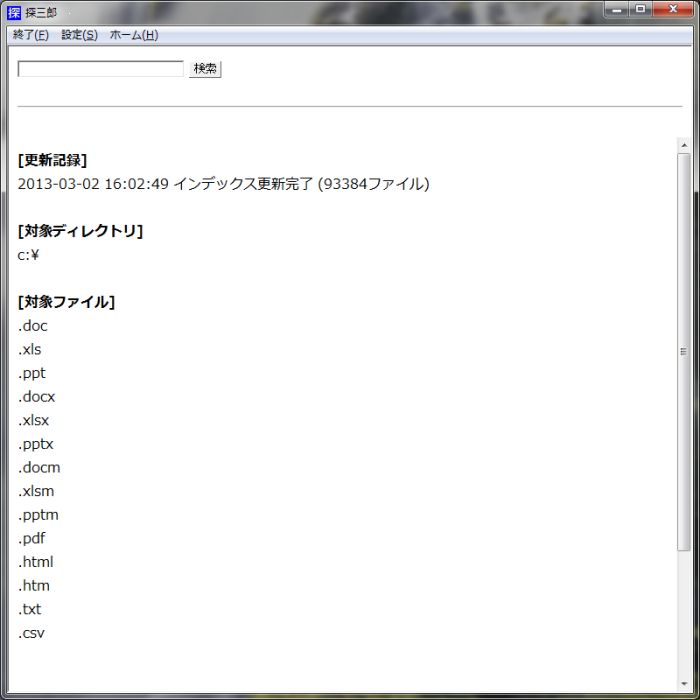Click the .html file type entry
Image resolution: width=700 pixels, height=700 pixels.
coord(35,562)
